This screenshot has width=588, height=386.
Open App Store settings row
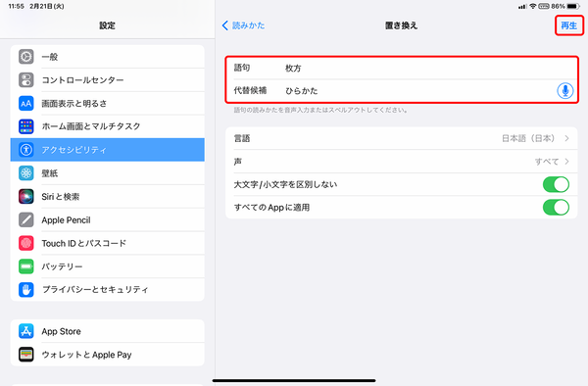pyautogui.click(x=107, y=331)
